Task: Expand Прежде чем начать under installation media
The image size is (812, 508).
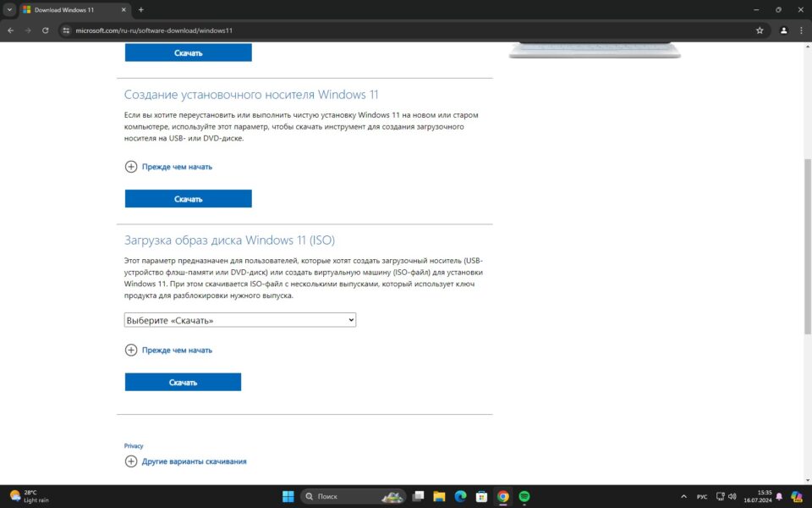Action: [x=168, y=167]
